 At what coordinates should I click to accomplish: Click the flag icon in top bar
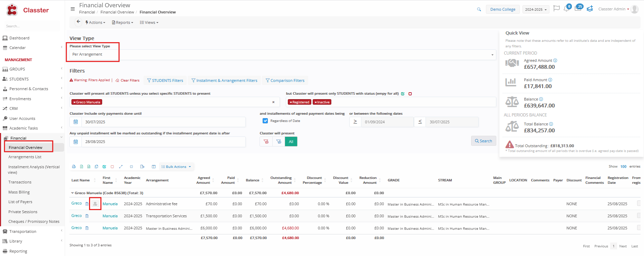(x=556, y=9)
